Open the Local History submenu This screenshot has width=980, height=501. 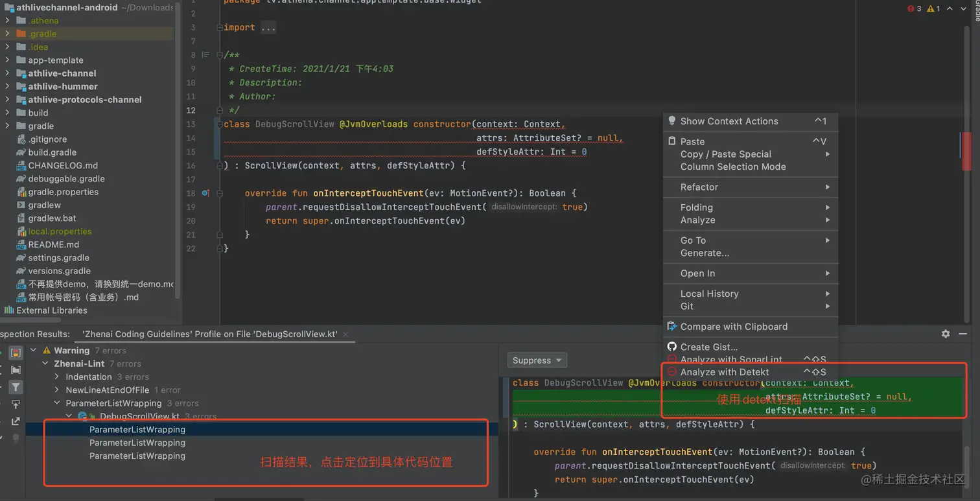(750, 294)
